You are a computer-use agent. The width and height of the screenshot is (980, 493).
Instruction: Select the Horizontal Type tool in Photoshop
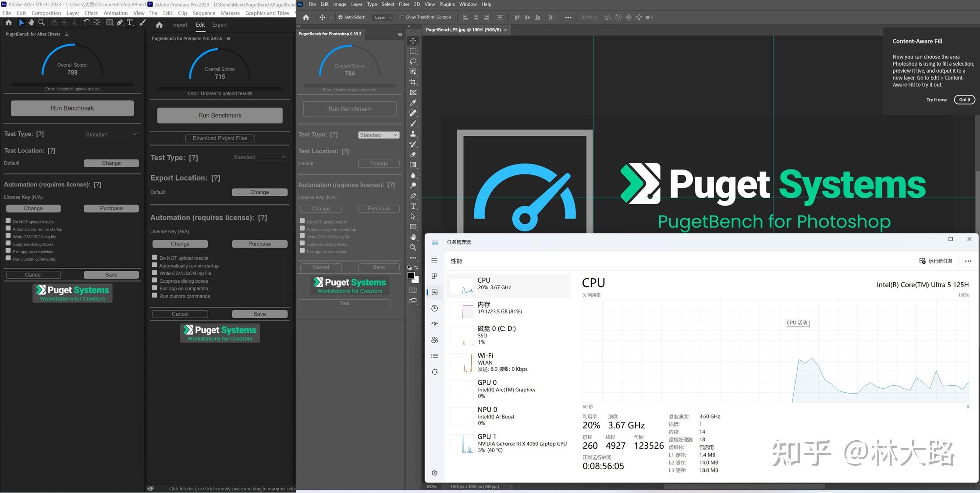413,206
